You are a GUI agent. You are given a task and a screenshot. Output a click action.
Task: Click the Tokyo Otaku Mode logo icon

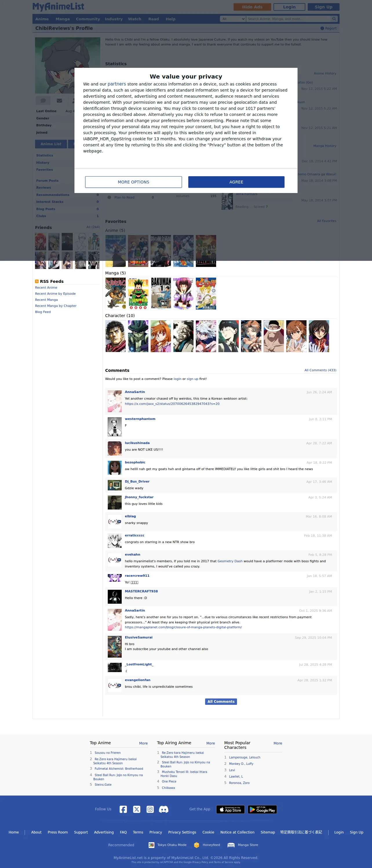(x=151, y=845)
